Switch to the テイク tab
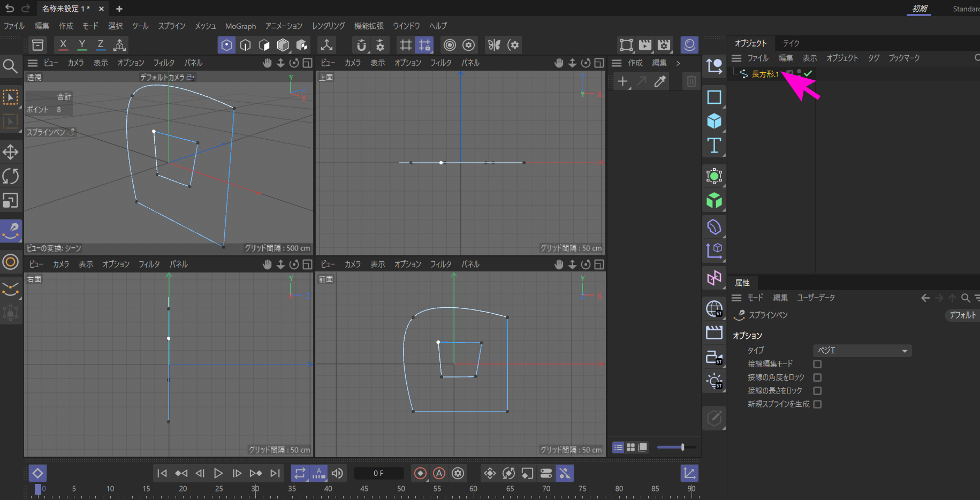 (x=791, y=43)
